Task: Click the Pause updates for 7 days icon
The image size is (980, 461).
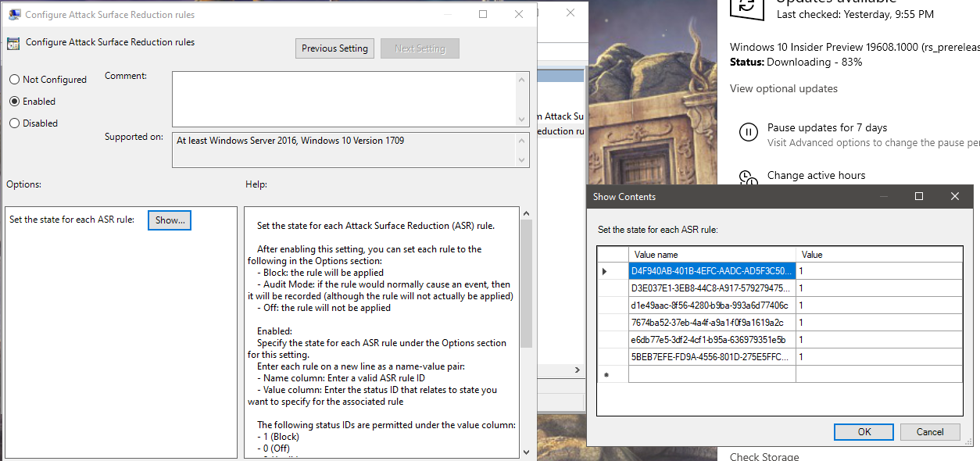Action: pos(748,132)
